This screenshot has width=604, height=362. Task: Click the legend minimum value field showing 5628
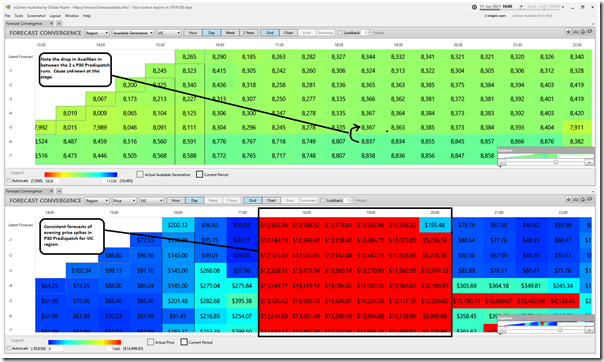52,181
